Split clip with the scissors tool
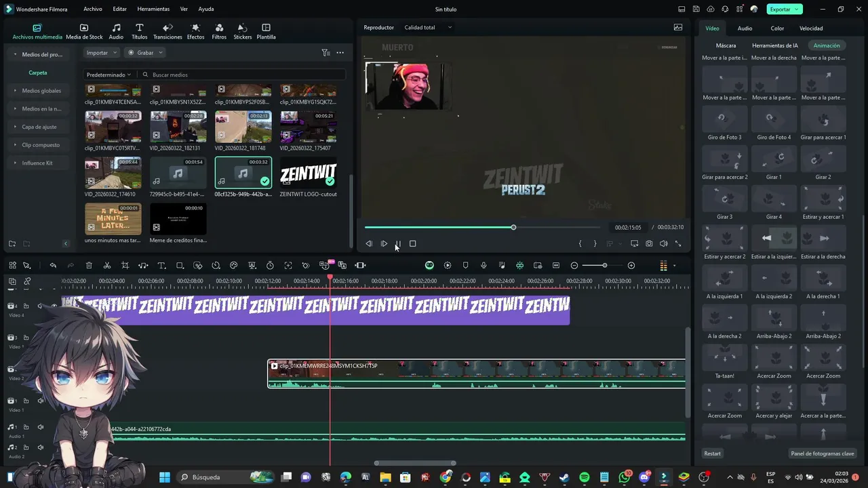868x488 pixels. (107, 265)
